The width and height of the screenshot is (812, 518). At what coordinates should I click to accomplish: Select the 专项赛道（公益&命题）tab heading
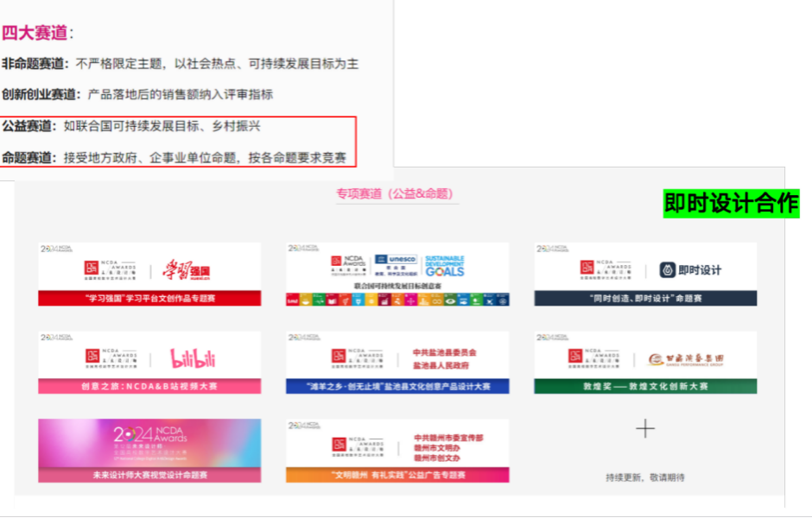pos(396,194)
